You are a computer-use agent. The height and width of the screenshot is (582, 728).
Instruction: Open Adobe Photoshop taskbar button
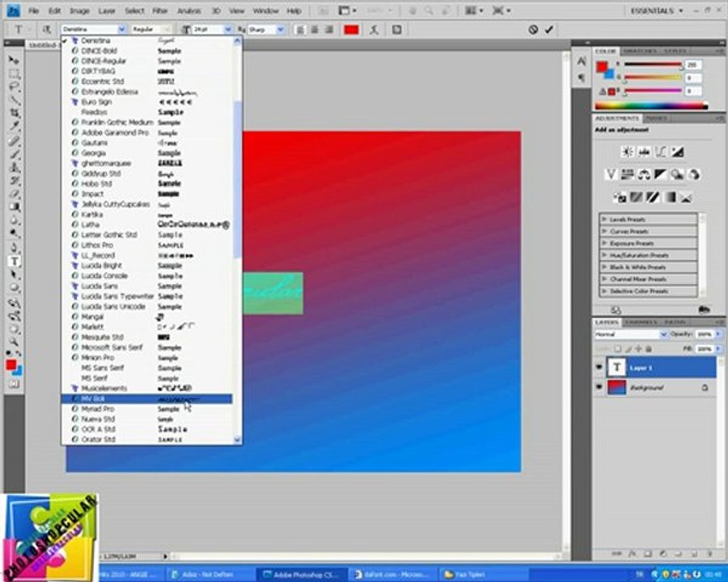(301, 575)
